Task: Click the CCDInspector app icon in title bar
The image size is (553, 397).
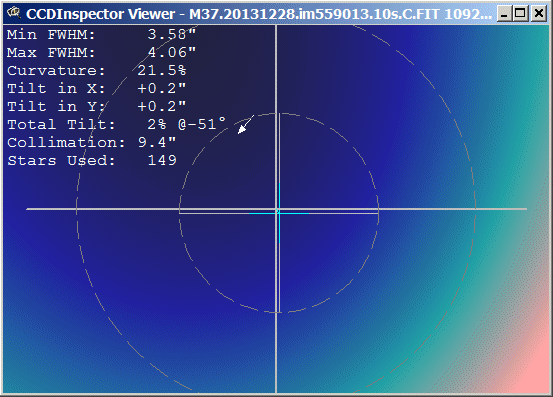Action: point(14,13)
